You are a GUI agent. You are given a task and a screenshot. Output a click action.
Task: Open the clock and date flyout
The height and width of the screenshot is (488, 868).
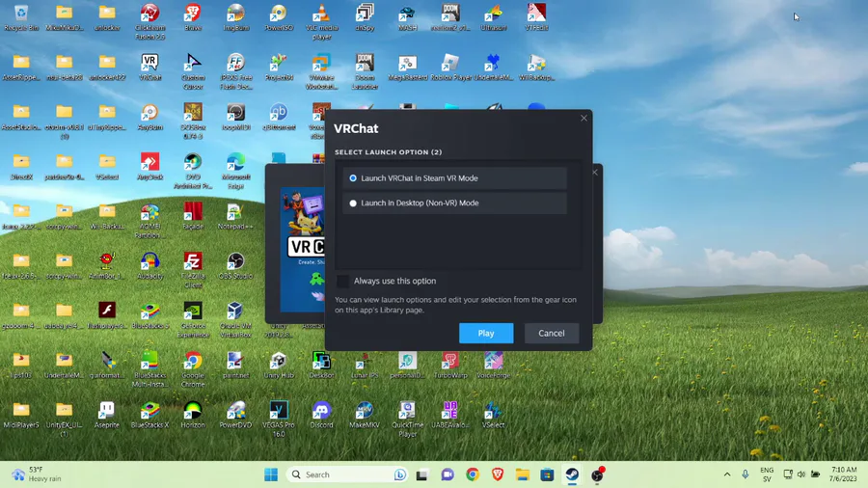click(843, 474)
